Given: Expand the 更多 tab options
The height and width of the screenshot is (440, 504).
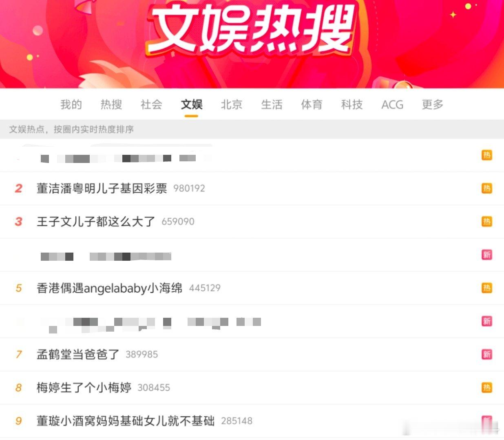Looking at the screenshot, I should tap(433, 105).
